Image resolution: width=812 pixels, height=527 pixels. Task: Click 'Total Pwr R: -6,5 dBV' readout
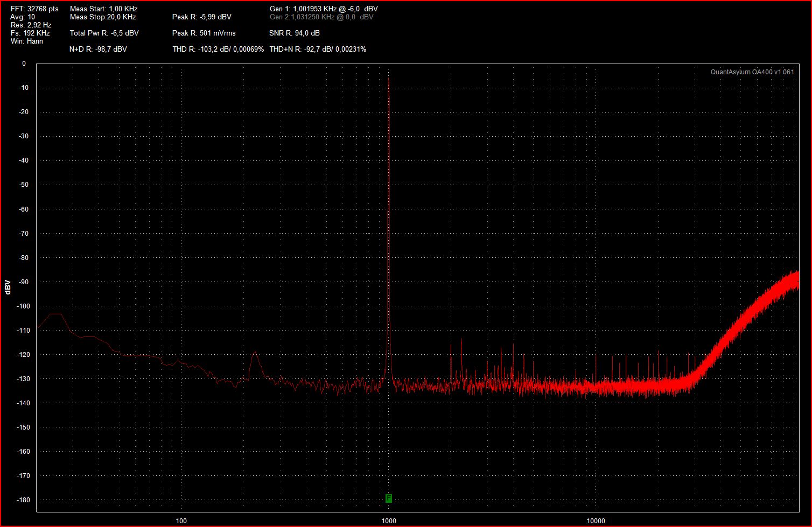tap(104, 33)
